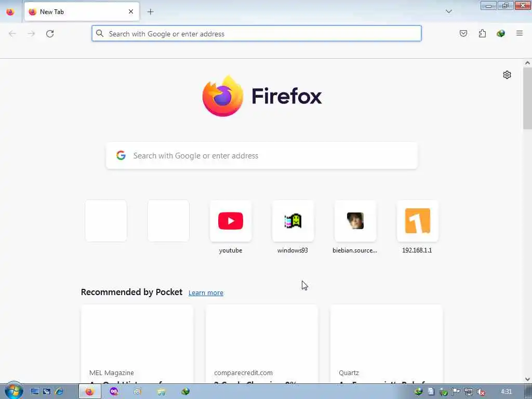Click the globe extension icon in toolbar
This screenshot has width=532, height=399.
pyautogui.click(x=501, y=33)
